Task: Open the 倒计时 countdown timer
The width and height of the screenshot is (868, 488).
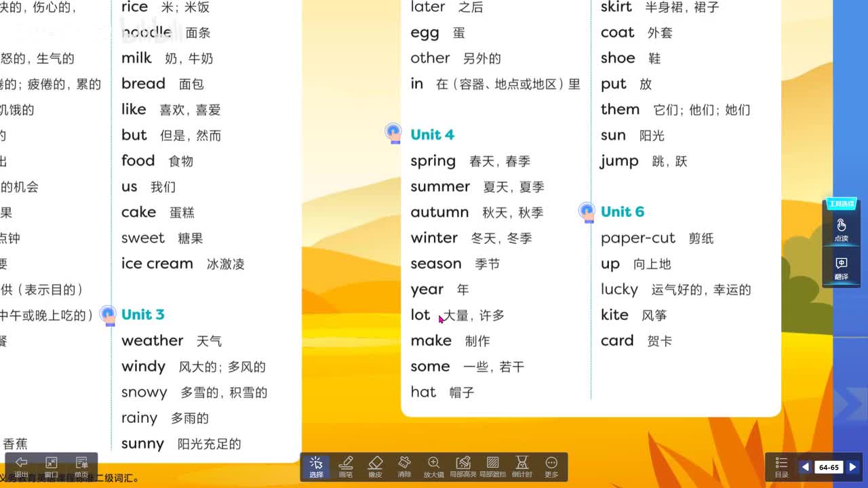Action: 522,466
